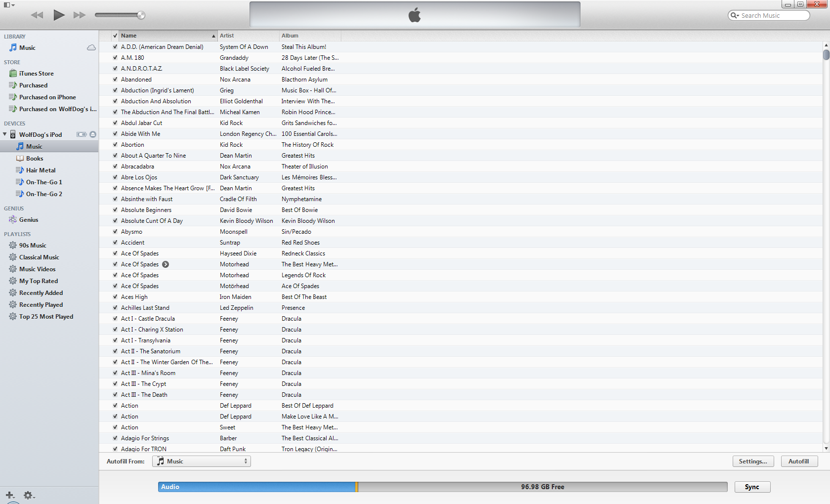Uncheck A.D.D. (American Dream Denial)

[115, 47]
